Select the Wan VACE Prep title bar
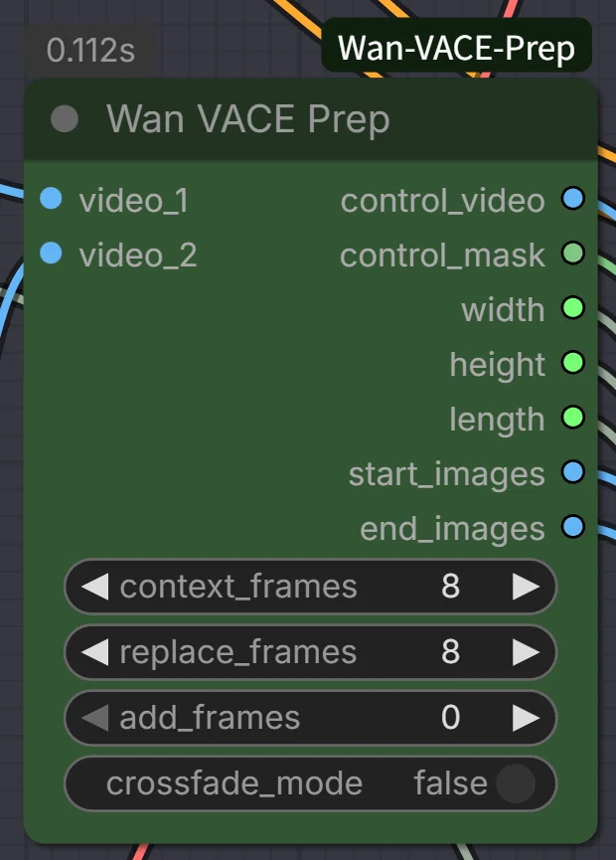 [x=310, y=119]
